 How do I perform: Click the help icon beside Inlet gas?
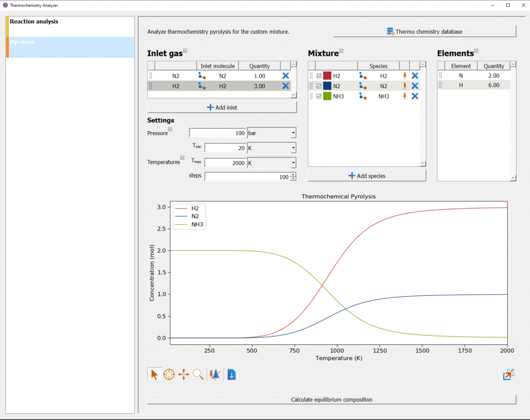(185, 51)
